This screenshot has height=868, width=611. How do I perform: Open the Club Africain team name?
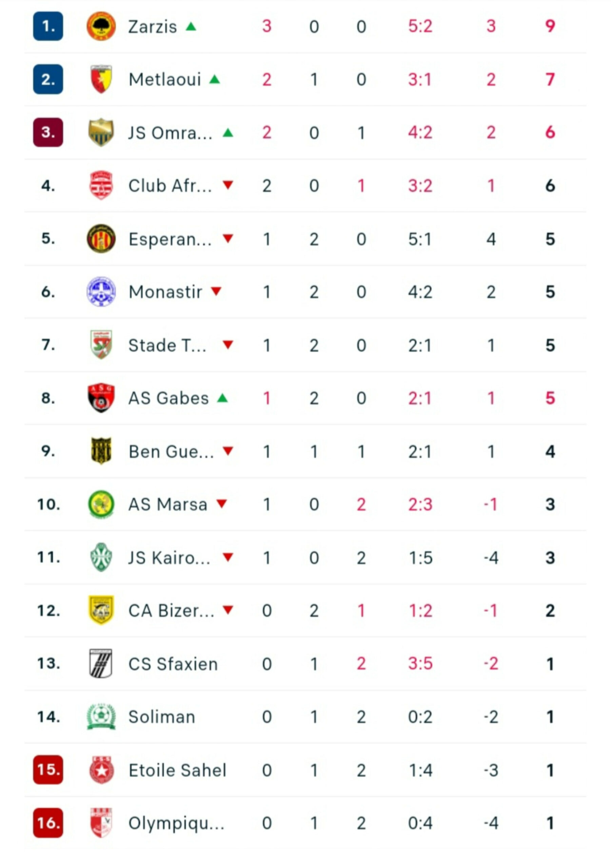[x=170, y=185]
